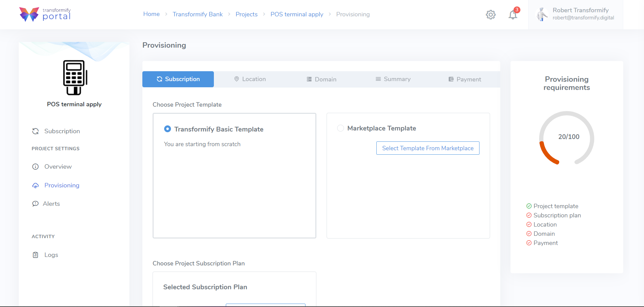Select the Marketplace Template radio button

[340, 128]
